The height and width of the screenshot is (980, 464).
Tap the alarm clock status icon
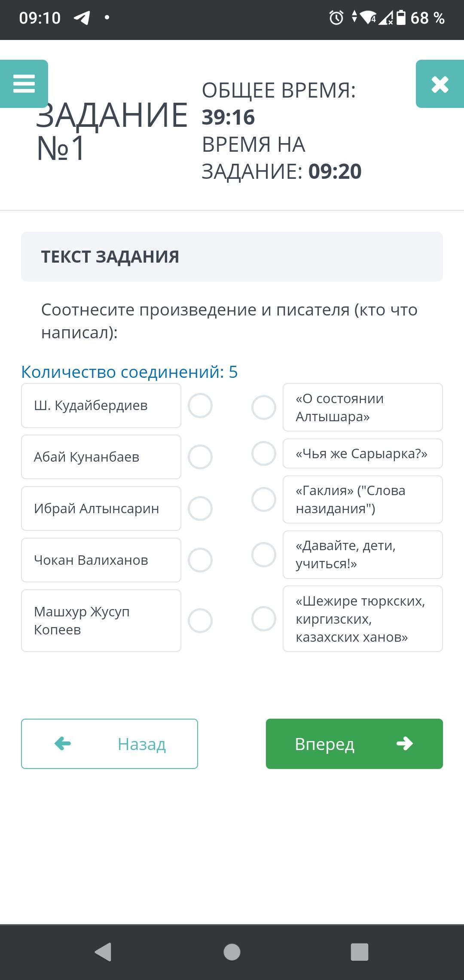[336, 18]
